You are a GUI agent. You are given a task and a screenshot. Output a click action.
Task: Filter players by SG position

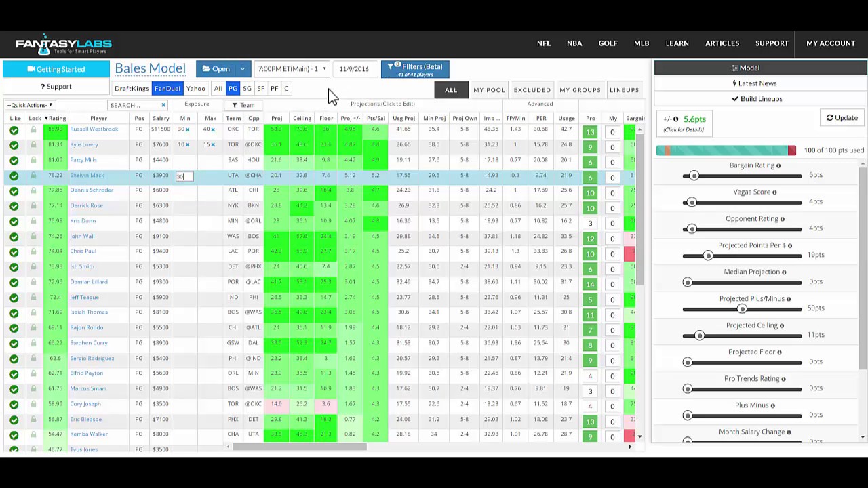[x=247, y=89]
